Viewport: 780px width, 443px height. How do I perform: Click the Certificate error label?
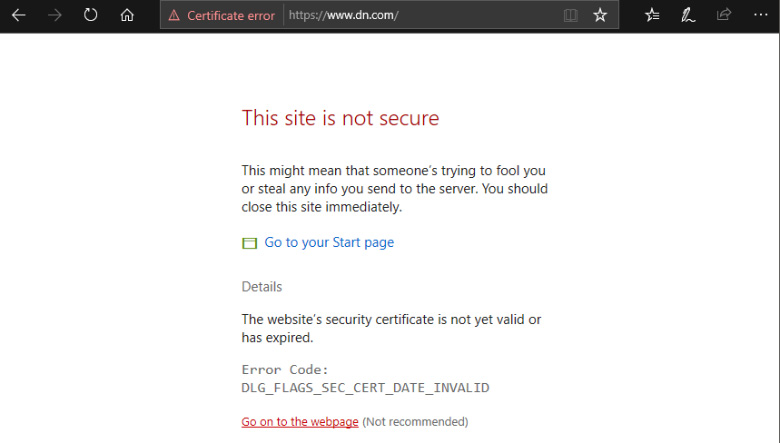[231, 15]
